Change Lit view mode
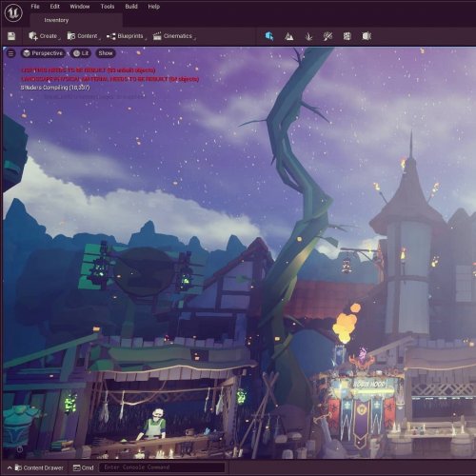This screenshot has height=476, width=476. (x=81, y=53)
